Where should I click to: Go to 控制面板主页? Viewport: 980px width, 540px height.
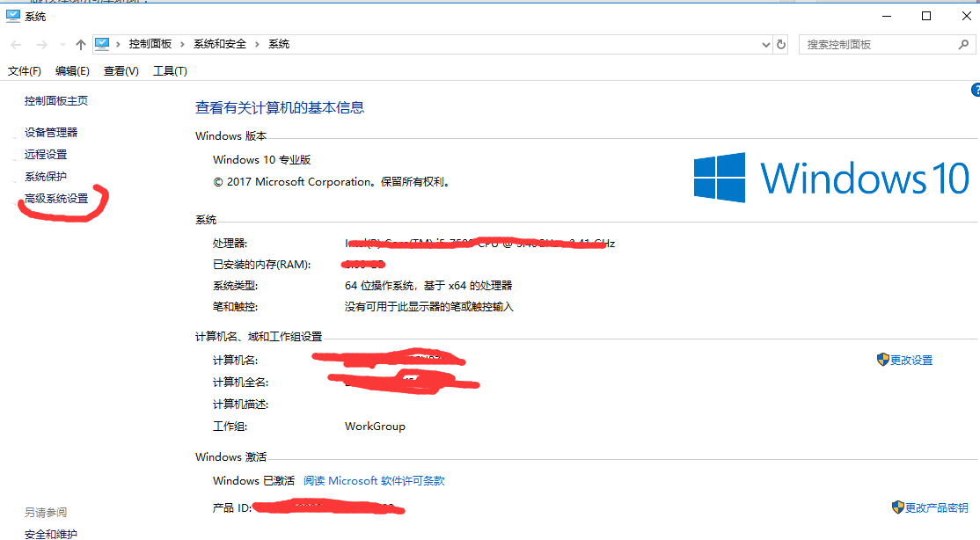[56, 100]
